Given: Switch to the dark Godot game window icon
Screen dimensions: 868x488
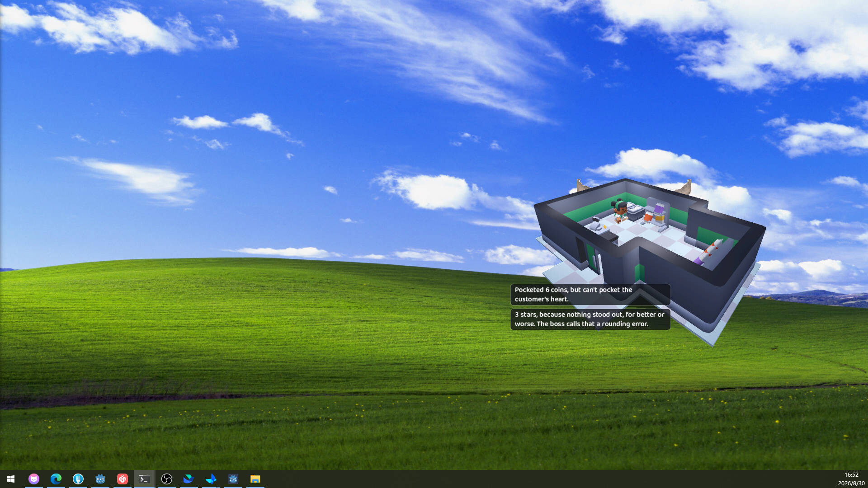Looking at the screenshot, I should pyautogui.click(x=233, y=479).
